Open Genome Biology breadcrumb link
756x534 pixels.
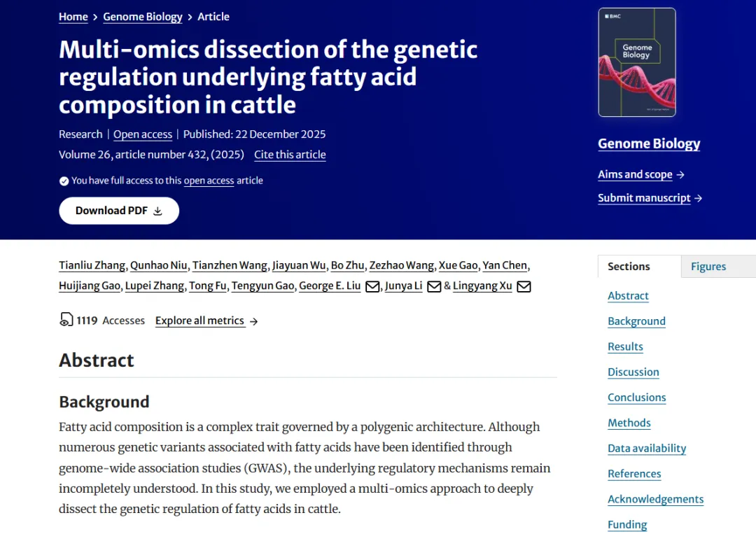point(143,17)
